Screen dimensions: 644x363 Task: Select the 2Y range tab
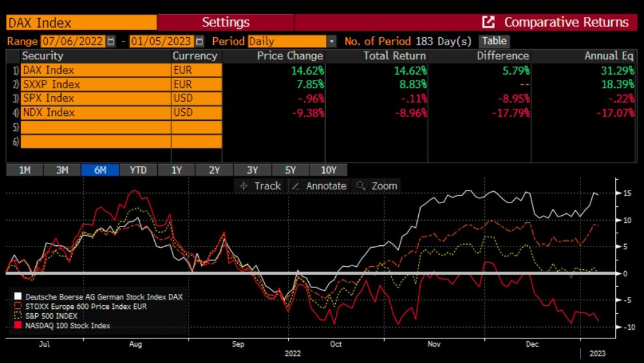tap(214, 170)
